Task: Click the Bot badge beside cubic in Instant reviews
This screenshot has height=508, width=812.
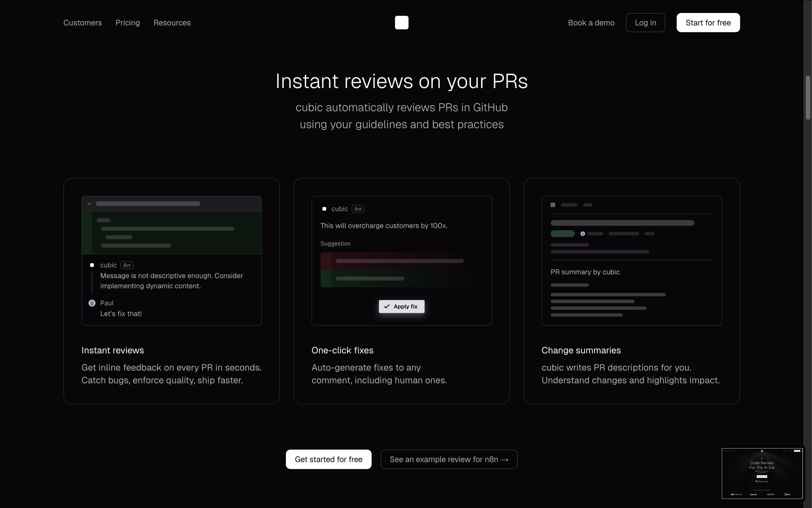Action: click(127, 265)
